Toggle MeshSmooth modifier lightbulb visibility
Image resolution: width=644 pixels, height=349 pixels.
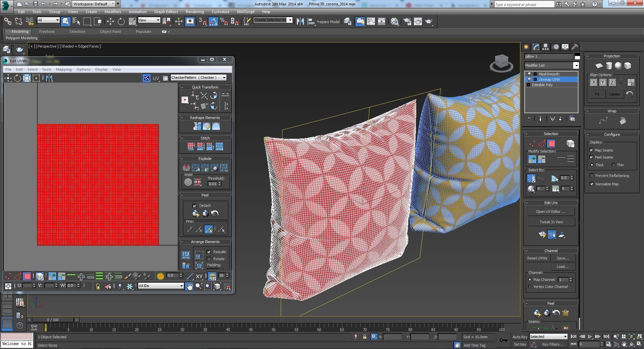coord(529,74)
